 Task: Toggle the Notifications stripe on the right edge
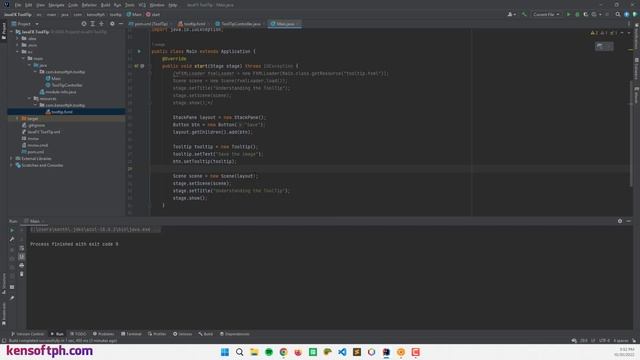(636, 36)
